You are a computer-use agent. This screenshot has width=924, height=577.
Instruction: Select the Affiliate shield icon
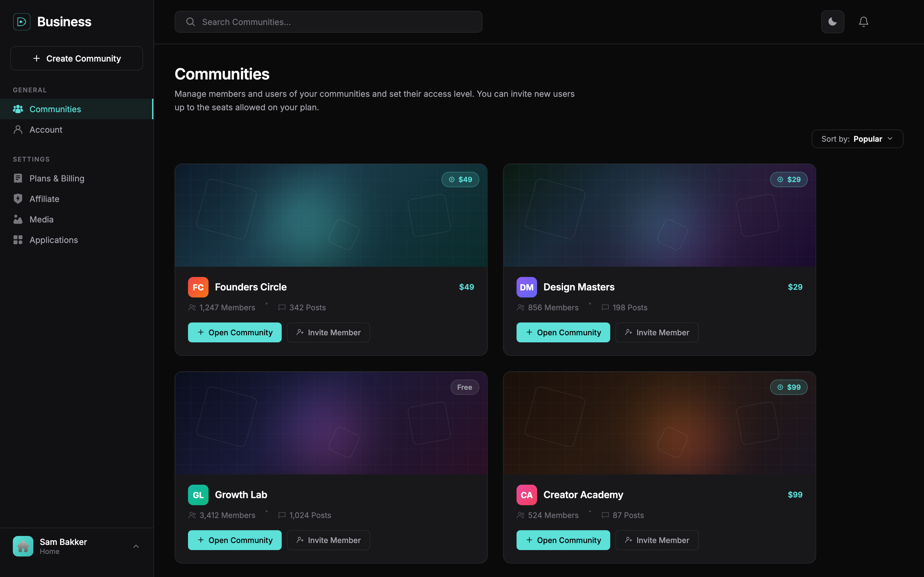coord(18,199)
